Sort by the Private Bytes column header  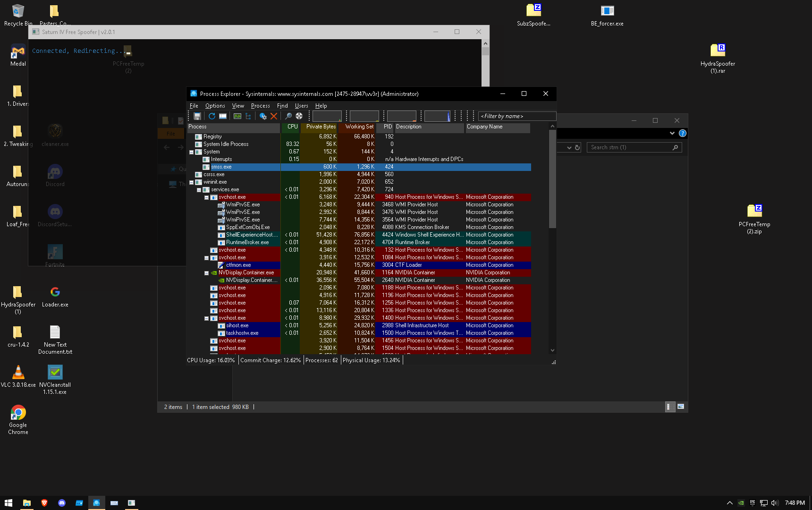coord(319,127)
